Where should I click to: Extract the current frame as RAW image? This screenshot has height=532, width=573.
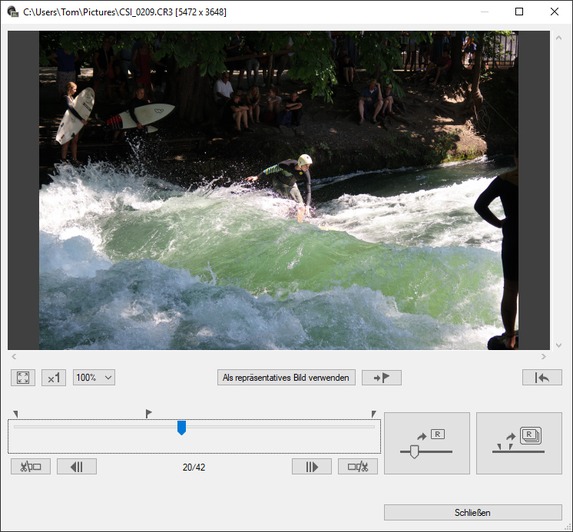pos(427,443)
